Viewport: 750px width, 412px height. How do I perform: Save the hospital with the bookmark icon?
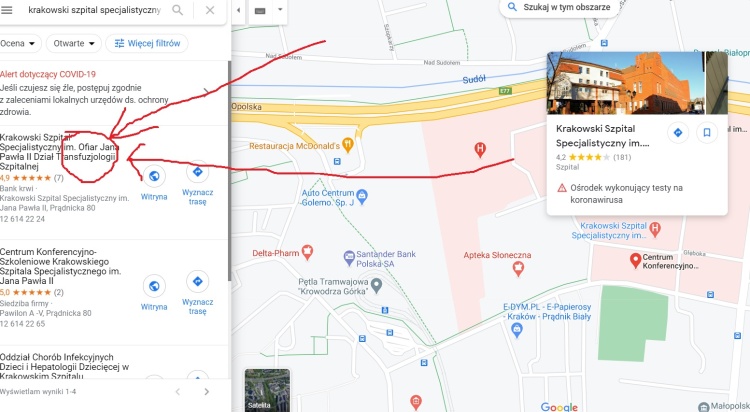click(x=707, y=133)
